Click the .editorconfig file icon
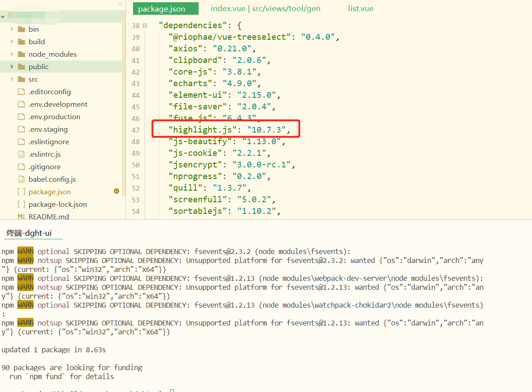Image resolution: width=532 pixels, height=392 pixels. (21, 92)
